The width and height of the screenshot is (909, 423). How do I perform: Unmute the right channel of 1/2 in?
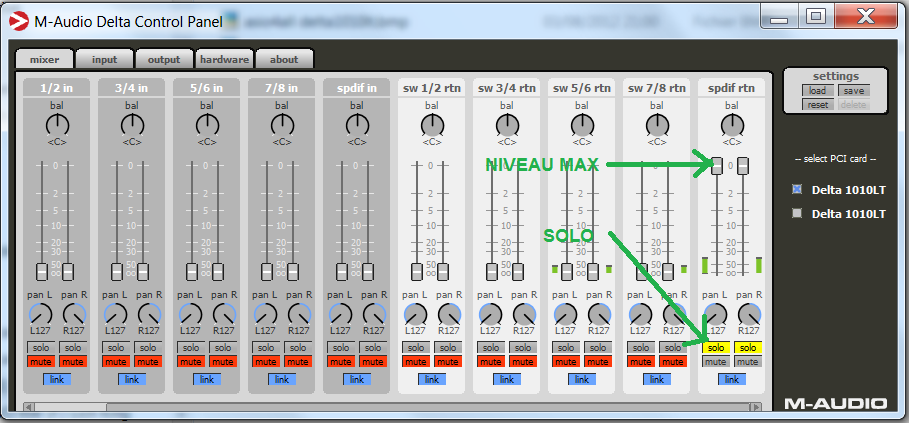point(73,362)
